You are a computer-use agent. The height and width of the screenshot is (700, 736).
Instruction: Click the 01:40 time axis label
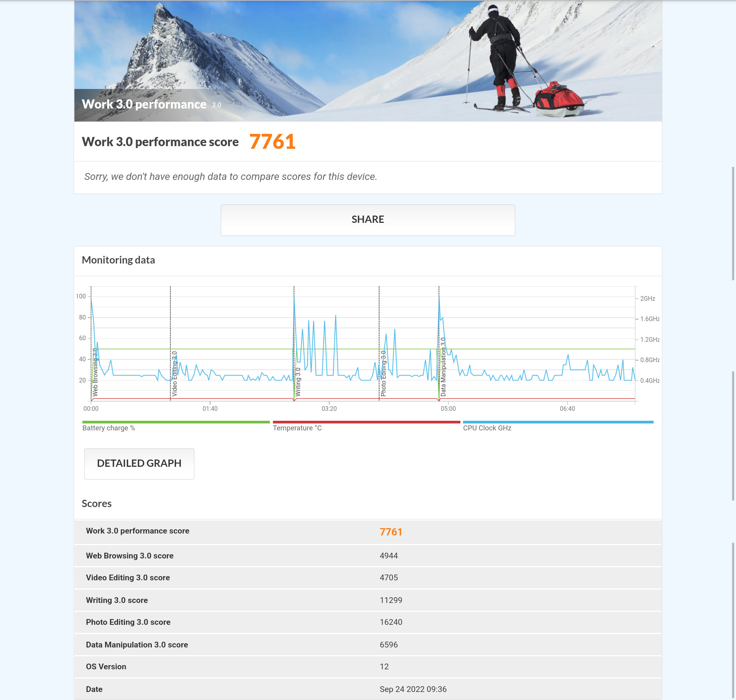tap(210, 409)
